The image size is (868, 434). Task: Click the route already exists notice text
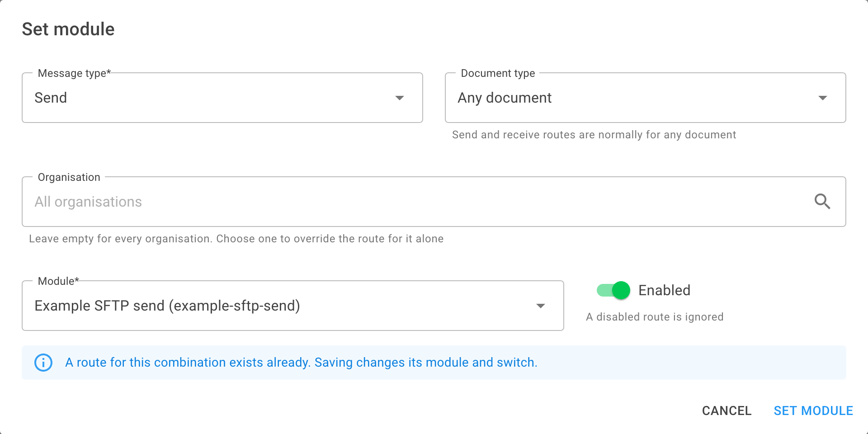pyautogui.click(x=301, y=363)
